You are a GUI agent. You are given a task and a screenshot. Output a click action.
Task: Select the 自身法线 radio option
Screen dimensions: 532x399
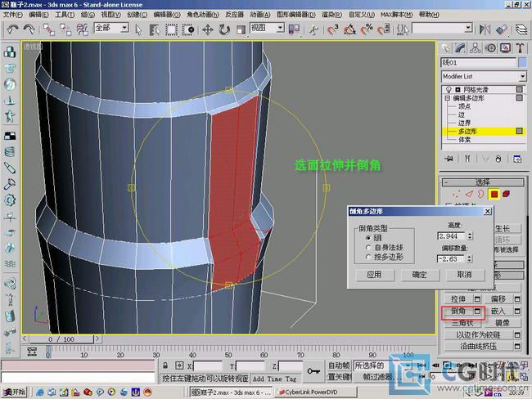click(x=368, y=248)
